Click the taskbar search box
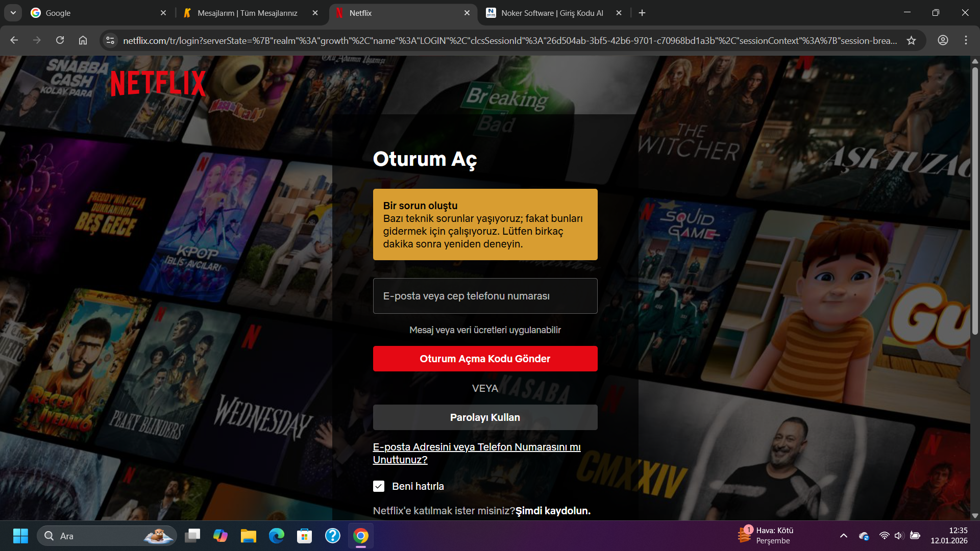Viewport: 980px width, 551px height. click(x=107, y=536)
